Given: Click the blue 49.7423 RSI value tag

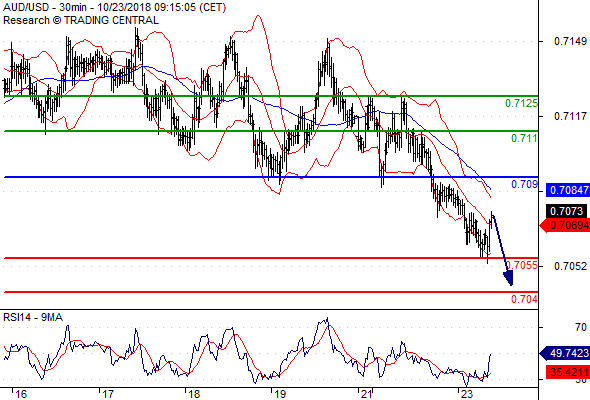Looking at the screenshot, I should coord(565,353).
